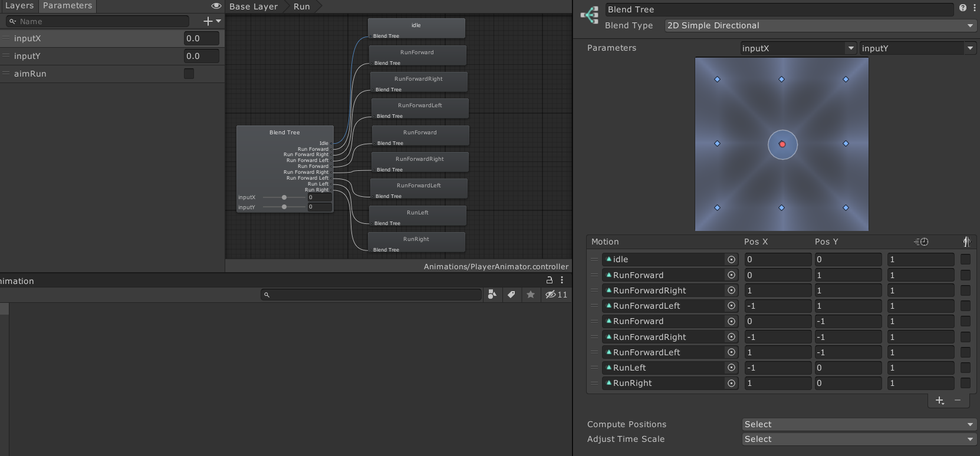Viewport: 980px width, 456px height.
Task: Toggle the layer visibility eye icon
Action: (x=216, y=6)
